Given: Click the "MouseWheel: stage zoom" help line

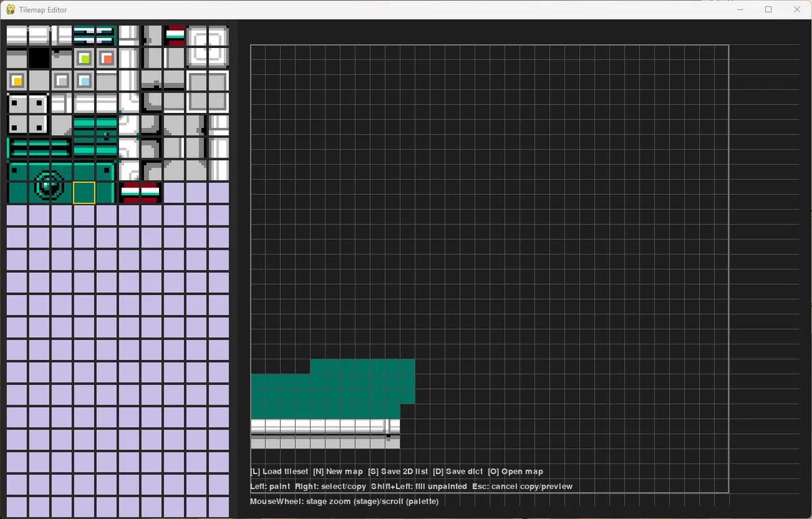Looking at the screenshot, I should (x=344, y=501).
